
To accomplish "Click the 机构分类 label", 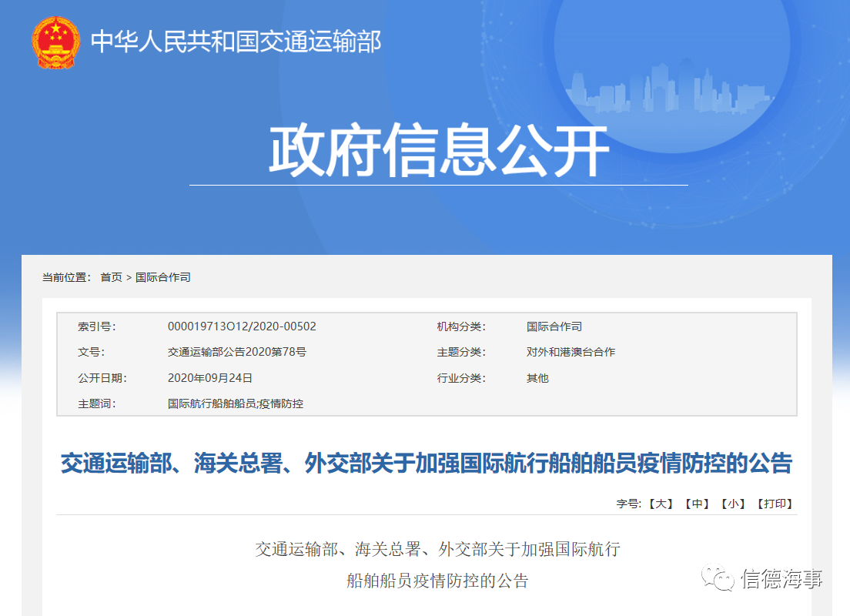I will 461,326.
